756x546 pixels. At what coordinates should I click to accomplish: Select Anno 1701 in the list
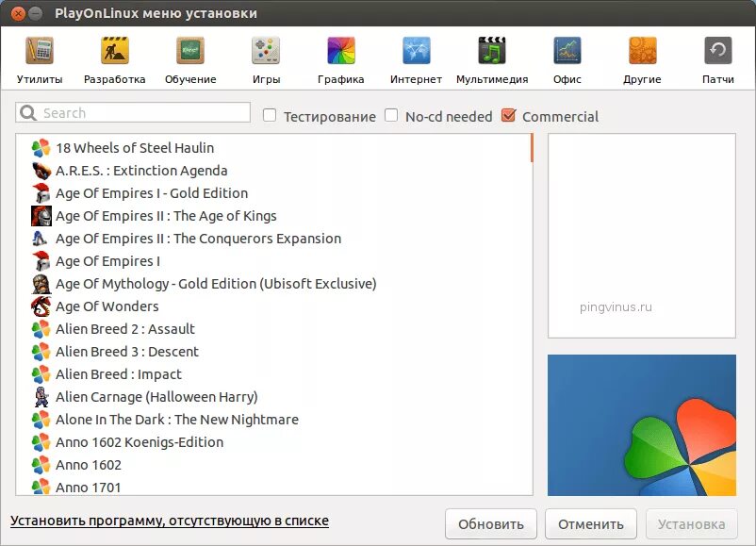pos(89,488)
